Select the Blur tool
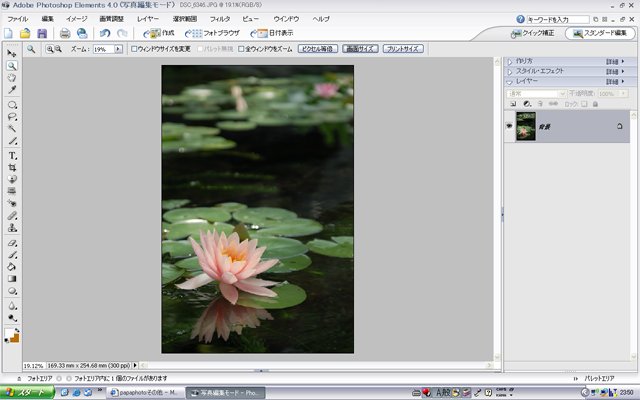This screenshot has width=640, height=400. click(x=12, y=306)
